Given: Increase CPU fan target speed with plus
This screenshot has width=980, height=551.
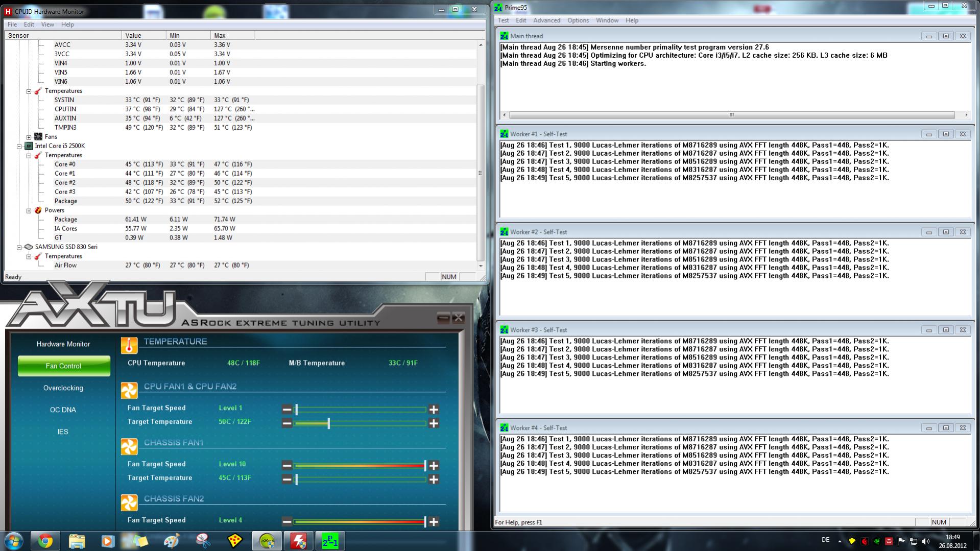Looking at the screenshot, I should point(434,410).
